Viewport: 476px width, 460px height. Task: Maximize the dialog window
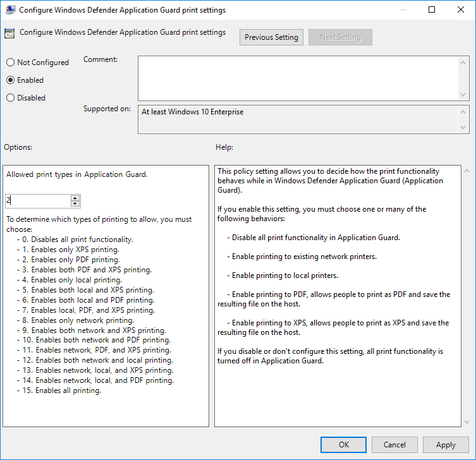[431, 9]
